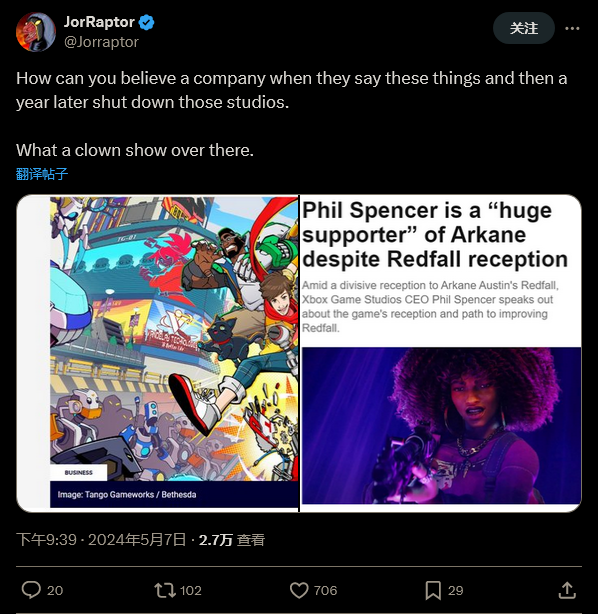Click the reply count 20
Image resolution: width=598 pixels, height=614 pixels.
click(x=55, y=591)
